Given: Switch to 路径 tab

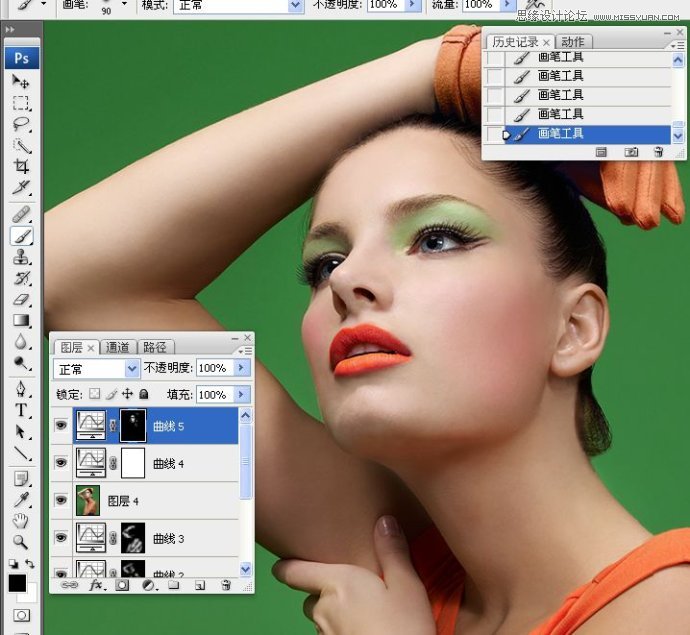Looking at the screenshot, I should tap(155, 347).
